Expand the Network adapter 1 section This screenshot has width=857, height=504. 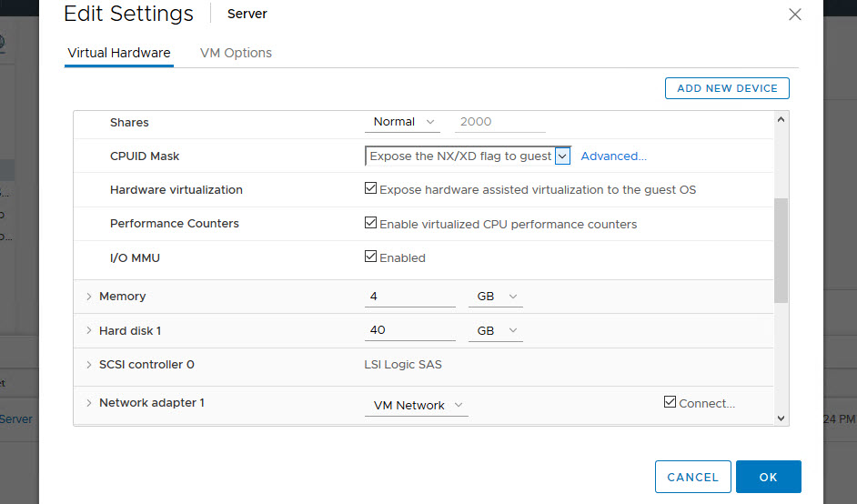(89, 403)
